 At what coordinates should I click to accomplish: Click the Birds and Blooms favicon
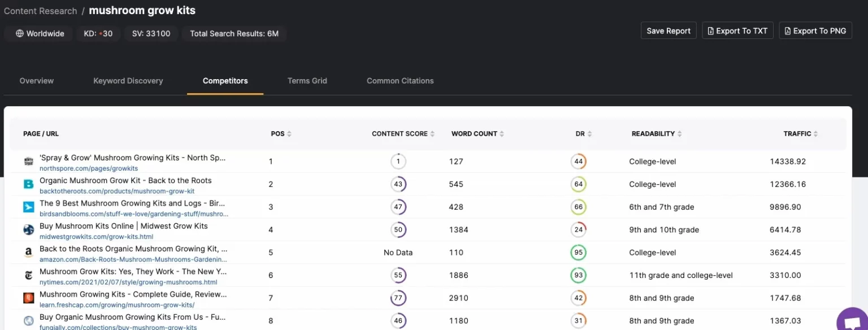28,207
